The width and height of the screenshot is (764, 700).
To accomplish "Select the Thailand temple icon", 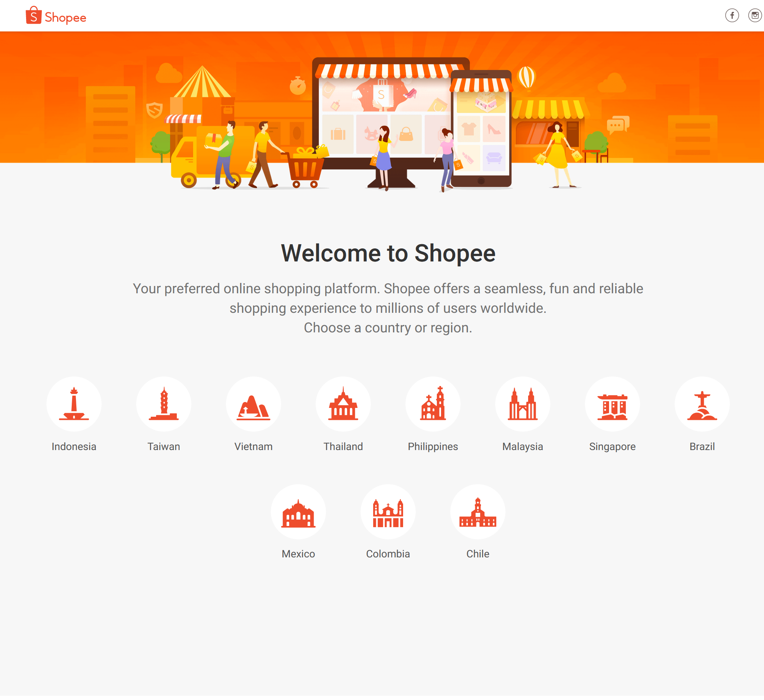I will 343,404.
